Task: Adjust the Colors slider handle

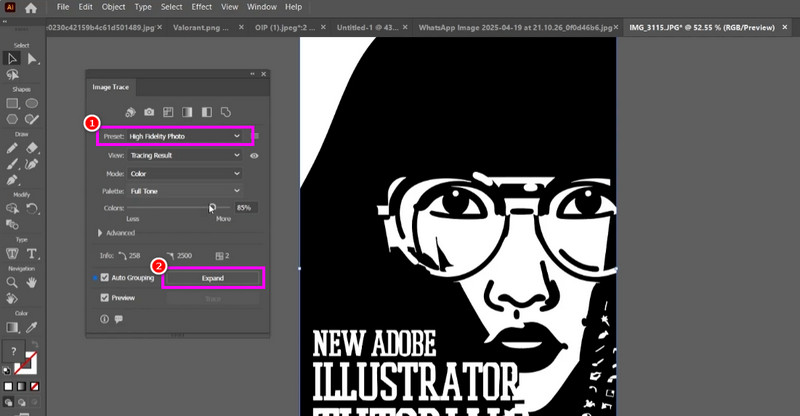Action: coord(212,207)
